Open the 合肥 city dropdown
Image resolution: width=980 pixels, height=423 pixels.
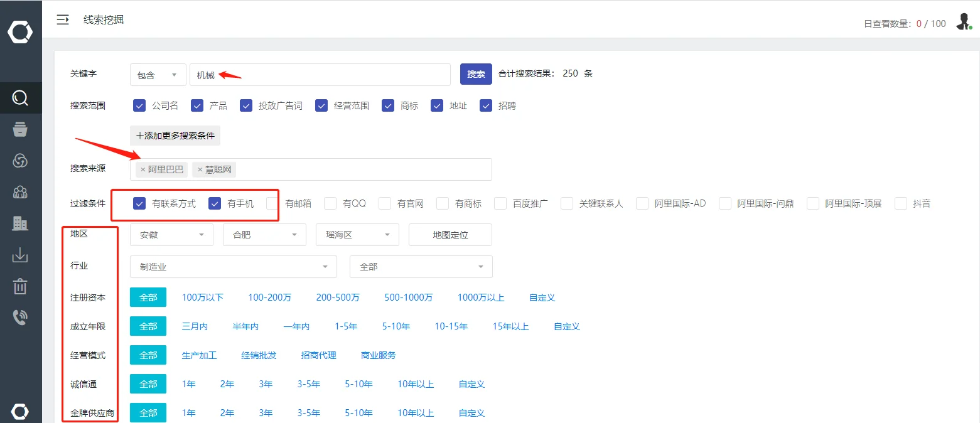coord(264,235)
